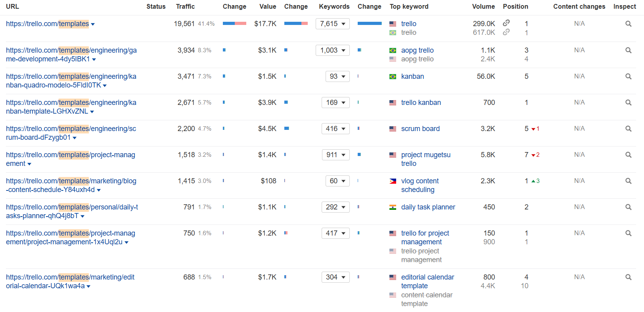This screenshot has height=312, width=644.
Task: Click grey link icon beside volume 617.0K
Action: (506, 32)
